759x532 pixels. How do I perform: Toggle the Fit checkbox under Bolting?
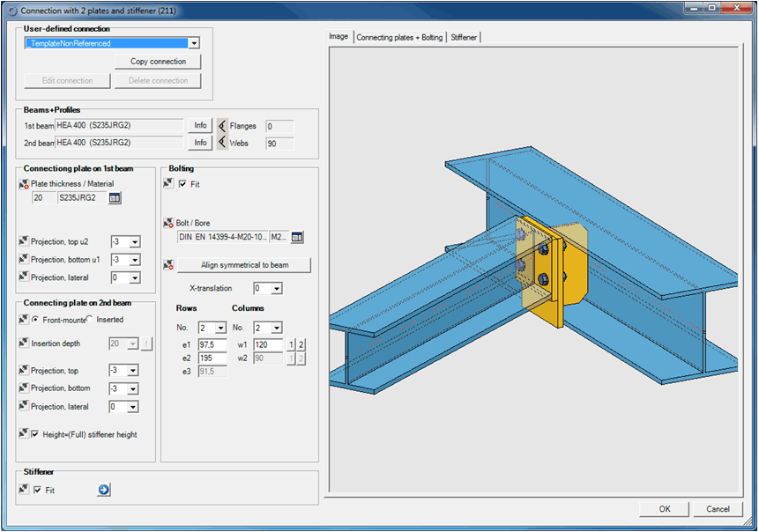click(182, 184)
